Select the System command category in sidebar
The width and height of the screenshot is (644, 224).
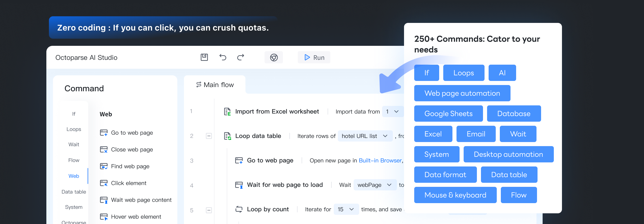[x=74, y=207]
